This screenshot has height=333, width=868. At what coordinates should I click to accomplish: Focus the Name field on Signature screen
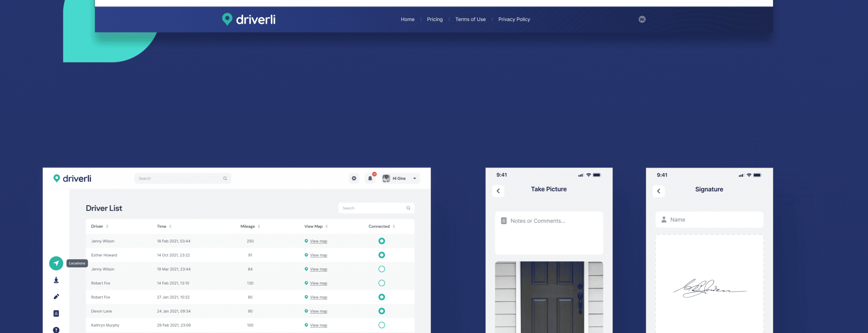[709, 220]
